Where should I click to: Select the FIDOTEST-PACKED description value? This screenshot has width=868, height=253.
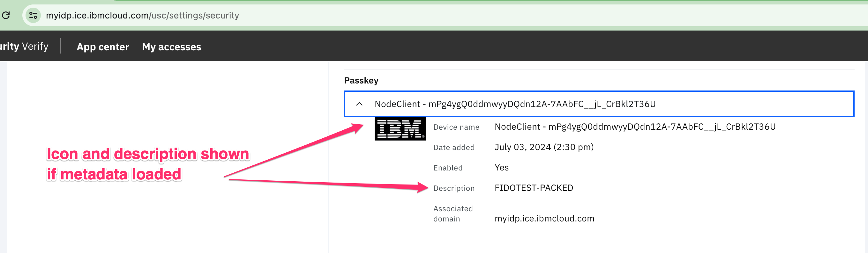pos(533,188)
